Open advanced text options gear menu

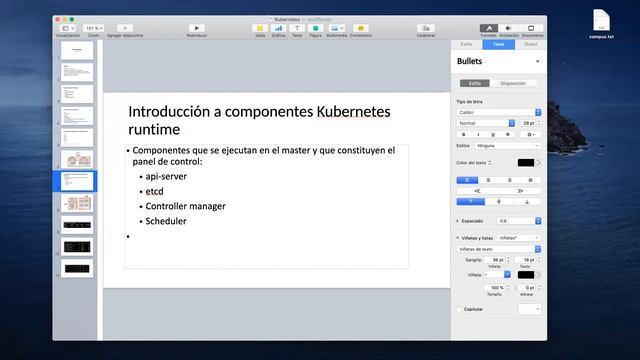pyautogui.click(x=531, y=134)
